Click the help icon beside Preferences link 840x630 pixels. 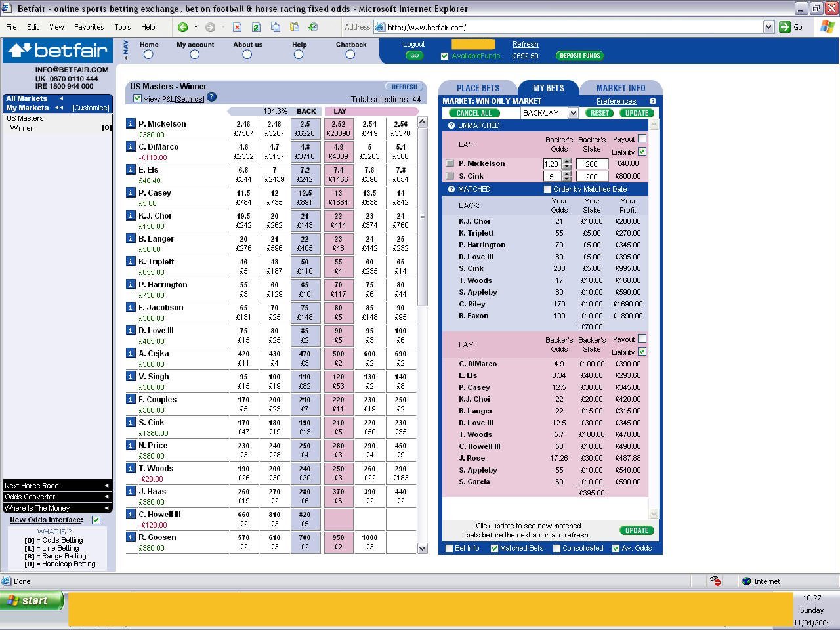652,101
